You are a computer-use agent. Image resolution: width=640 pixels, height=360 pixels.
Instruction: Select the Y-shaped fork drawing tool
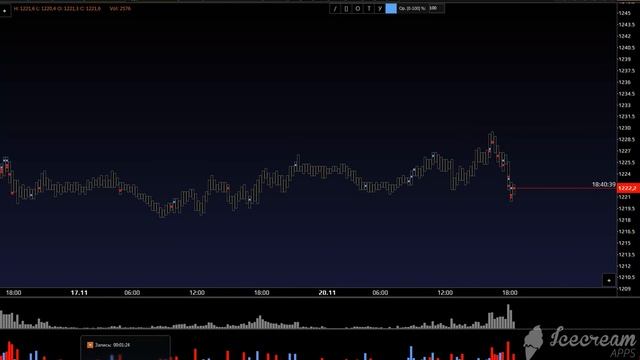coord(380,9)
